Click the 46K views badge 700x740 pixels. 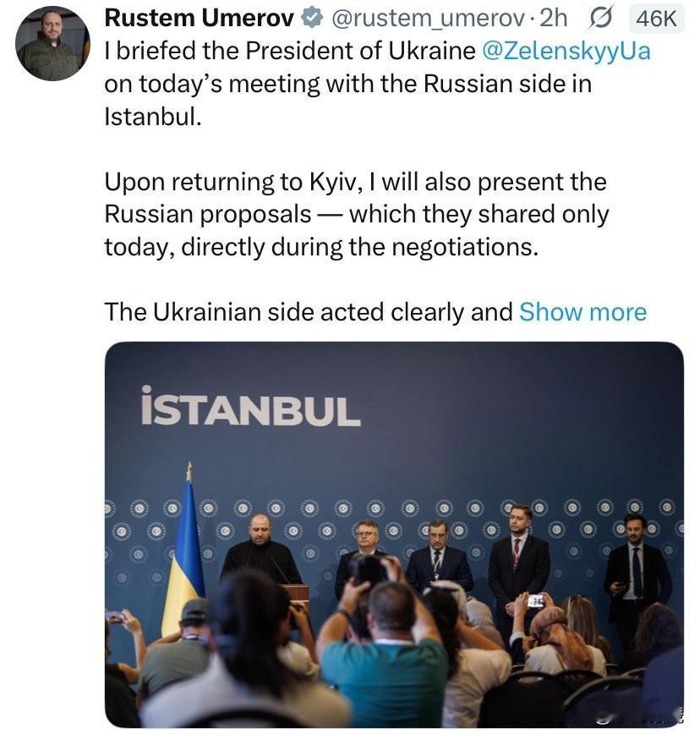click(656, 19)
